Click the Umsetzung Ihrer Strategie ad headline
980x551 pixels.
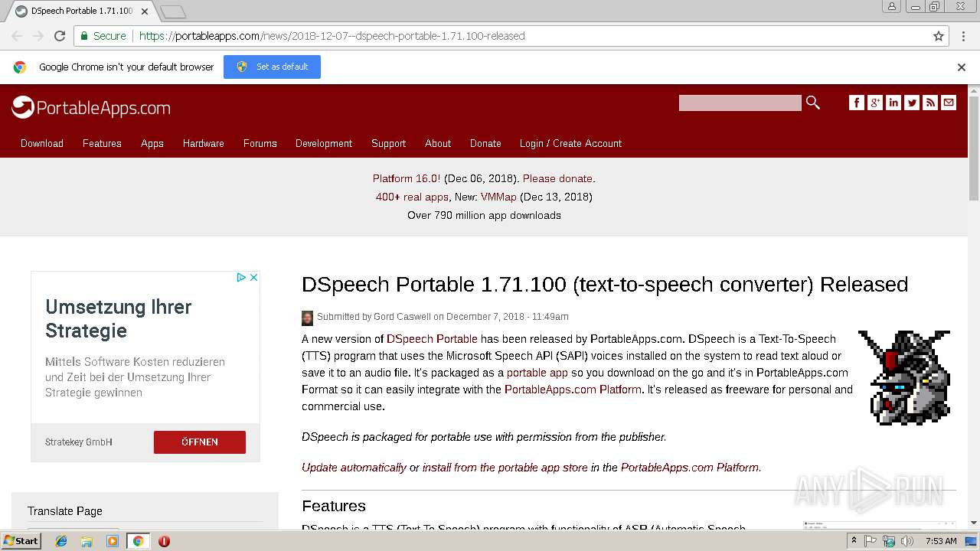coord(119,319)
